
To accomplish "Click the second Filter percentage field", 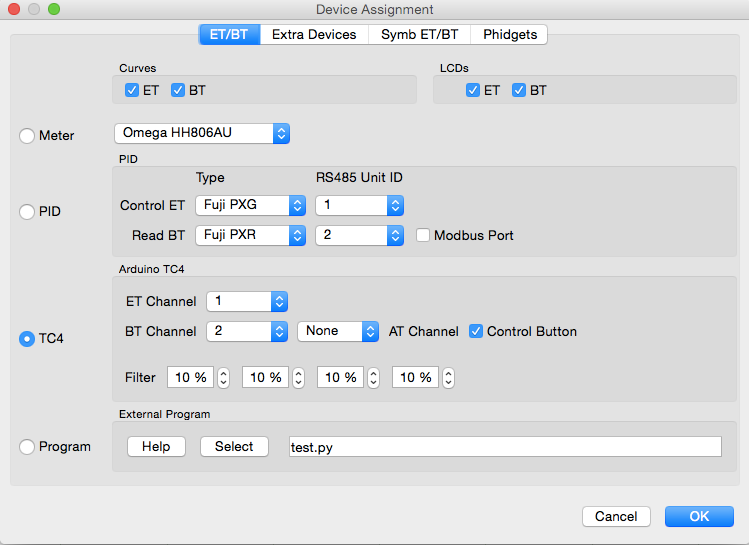I will (x=265, y=377).
